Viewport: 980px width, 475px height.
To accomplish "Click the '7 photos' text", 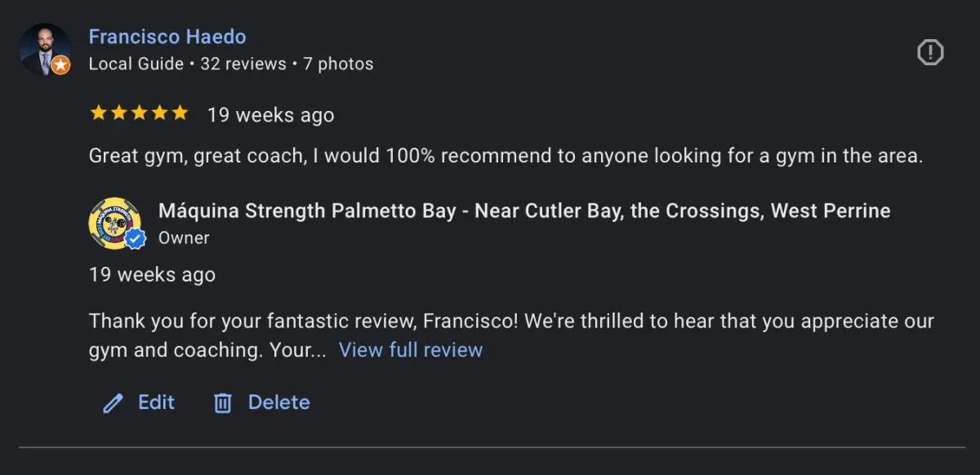I will click(338, 64).
